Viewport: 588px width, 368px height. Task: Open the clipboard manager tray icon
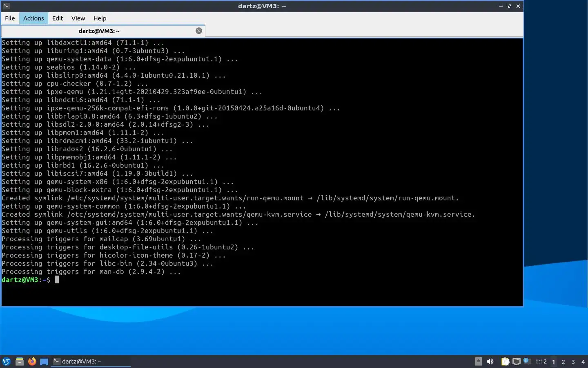pyautogui.click(x=505, y=361)
